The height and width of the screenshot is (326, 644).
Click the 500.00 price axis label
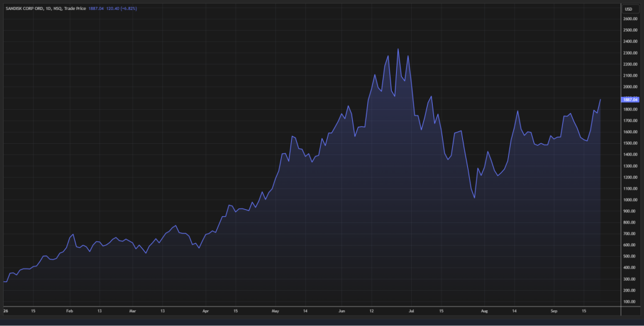[x=631, y=257]
